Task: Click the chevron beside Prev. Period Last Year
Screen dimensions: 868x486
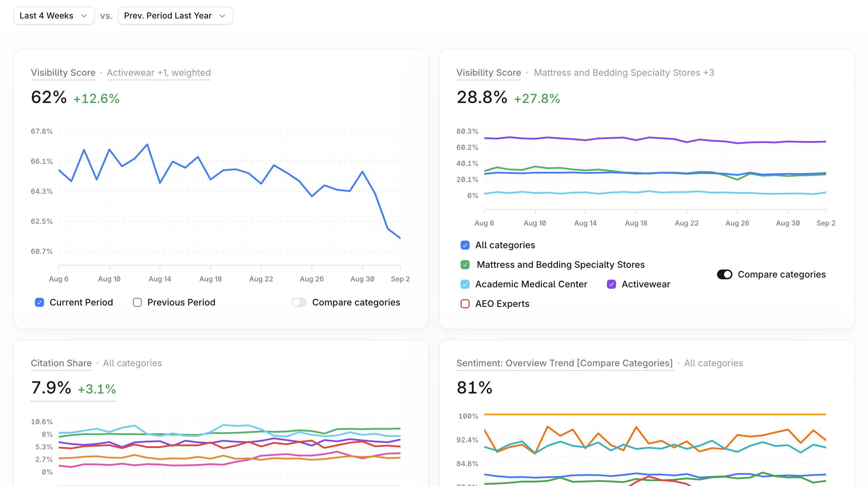Action: tap(222, 16)
